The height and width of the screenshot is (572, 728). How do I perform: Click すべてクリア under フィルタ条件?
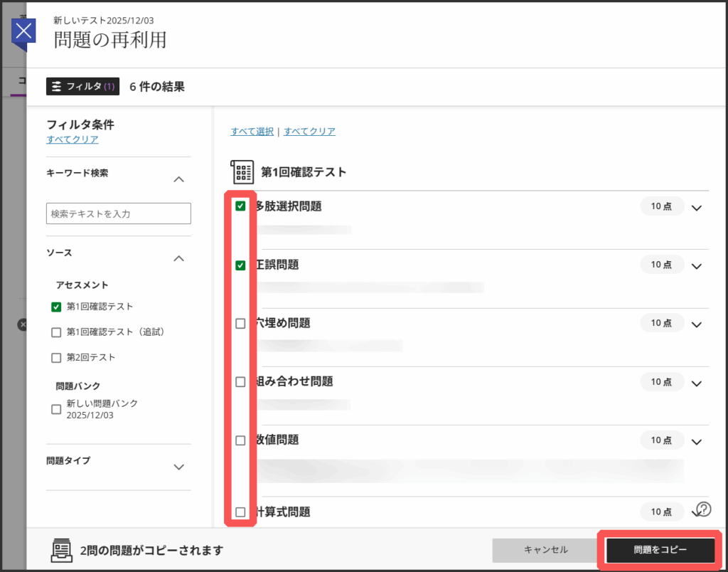tap(73, 139)
